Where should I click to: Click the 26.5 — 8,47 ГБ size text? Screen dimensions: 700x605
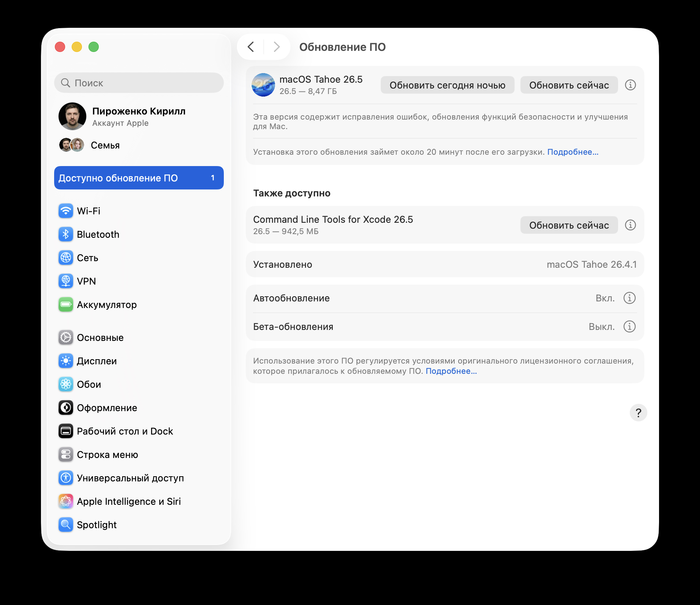pos(308,91)
